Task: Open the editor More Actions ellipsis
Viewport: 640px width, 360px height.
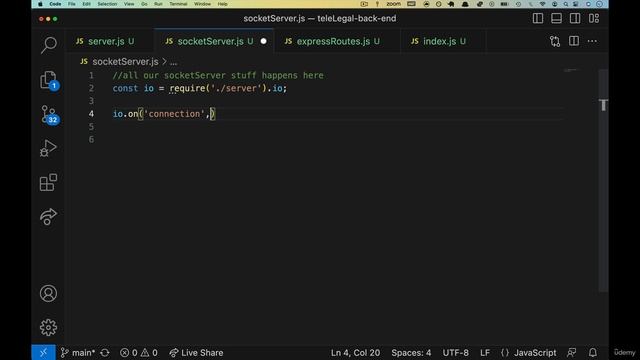Action: [x=592, y=41]
